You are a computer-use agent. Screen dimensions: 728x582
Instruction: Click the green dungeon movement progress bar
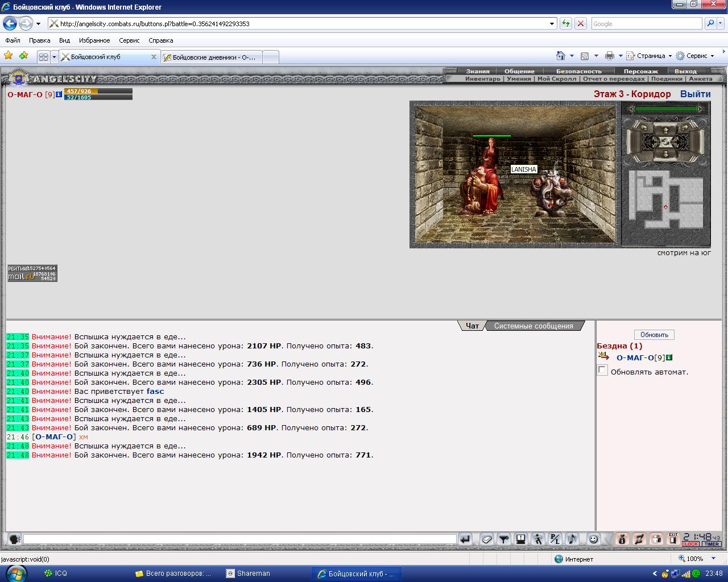(x=666, y=109)
